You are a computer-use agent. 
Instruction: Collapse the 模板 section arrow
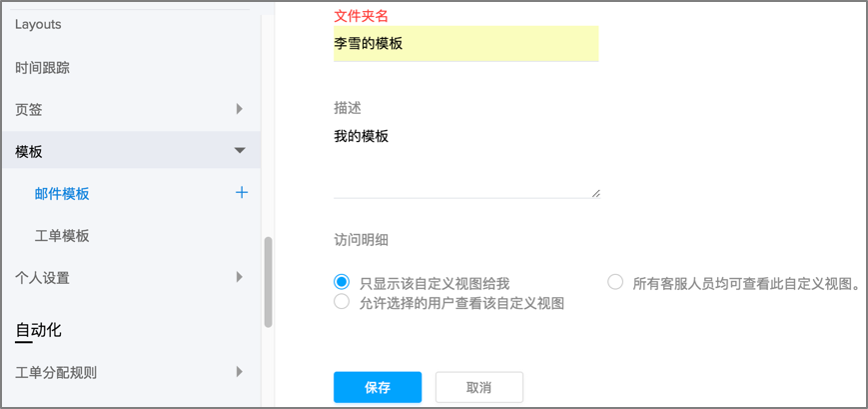tap(239, 150)
